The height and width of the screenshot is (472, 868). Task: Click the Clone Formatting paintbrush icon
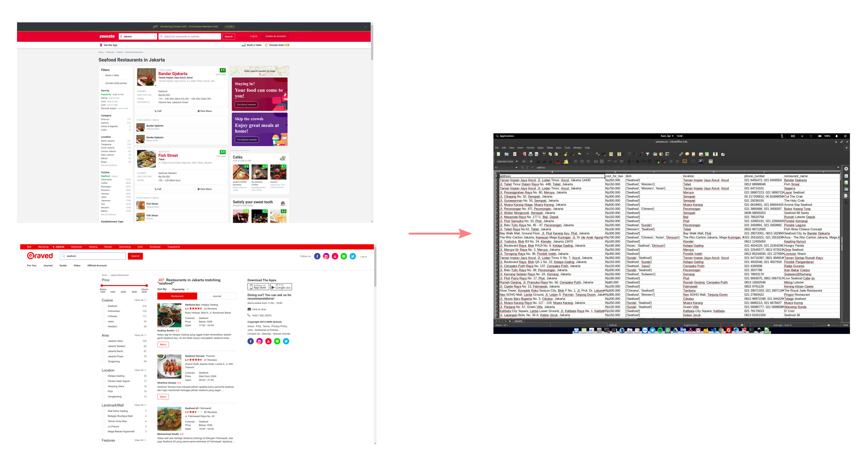tap(566, 154)
